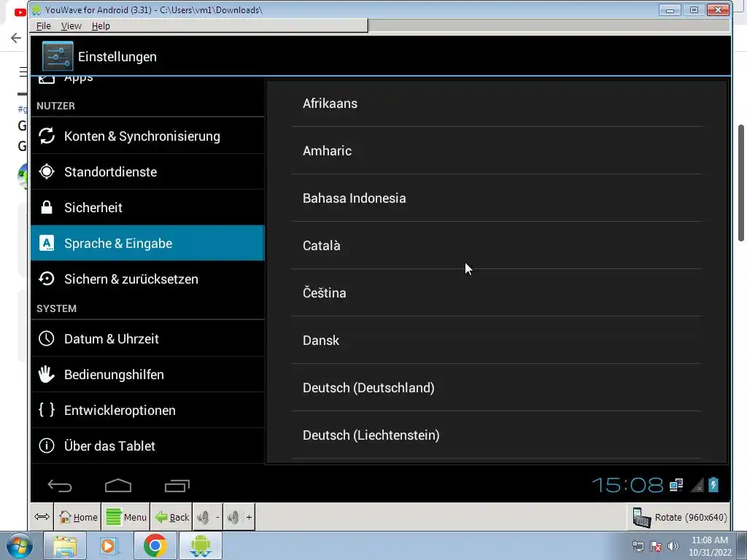Open the Help menu
This screenshot has height=560, width=747.
tap(101, 26)
